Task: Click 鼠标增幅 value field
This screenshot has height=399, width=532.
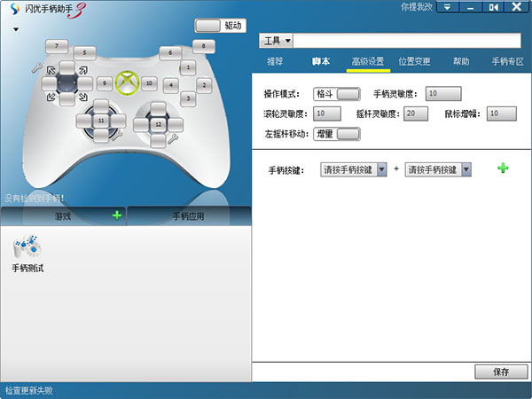Action: pos(502,113)
